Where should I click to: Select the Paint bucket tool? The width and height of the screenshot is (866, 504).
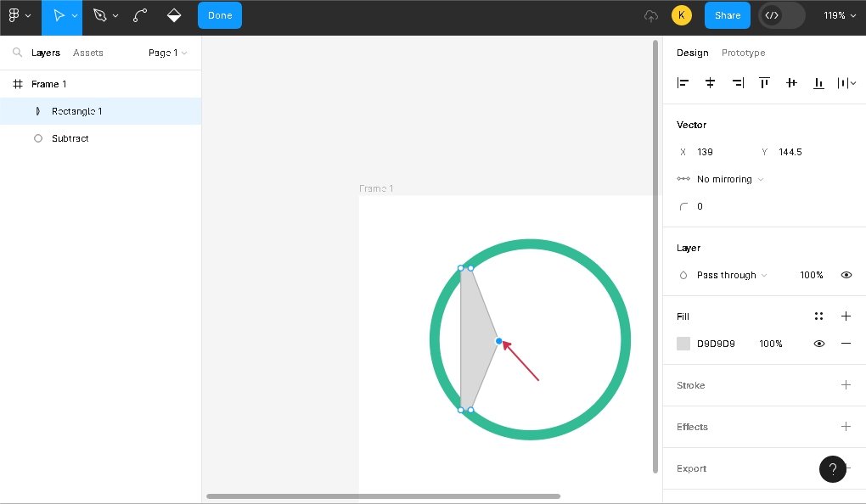[x=174, y=15]
